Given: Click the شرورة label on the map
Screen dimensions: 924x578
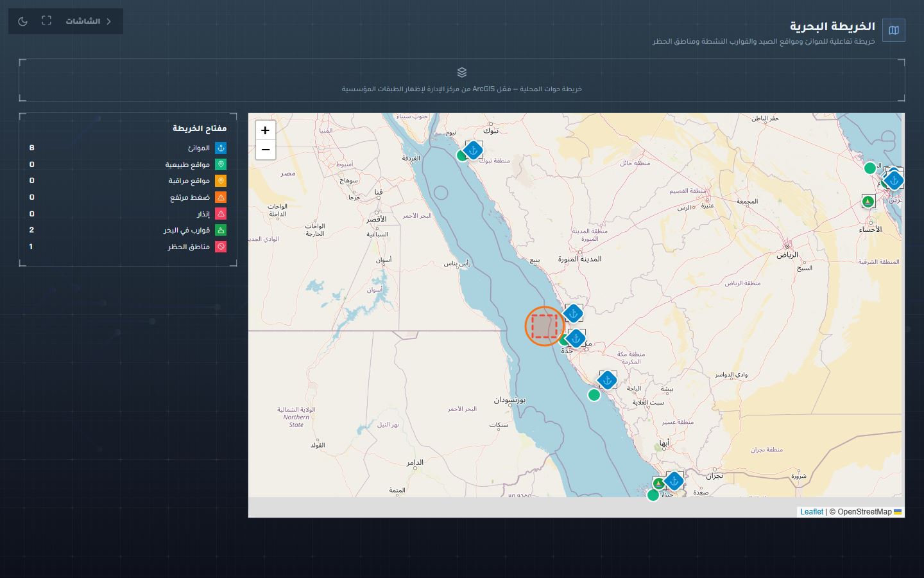Looking at the screenshot, I should (799, 476).
